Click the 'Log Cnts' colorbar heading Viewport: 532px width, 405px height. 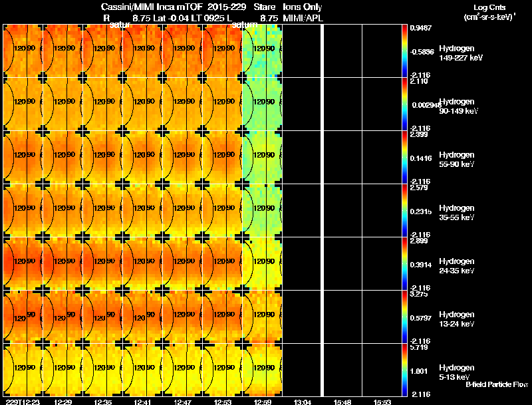pos(489,7)
